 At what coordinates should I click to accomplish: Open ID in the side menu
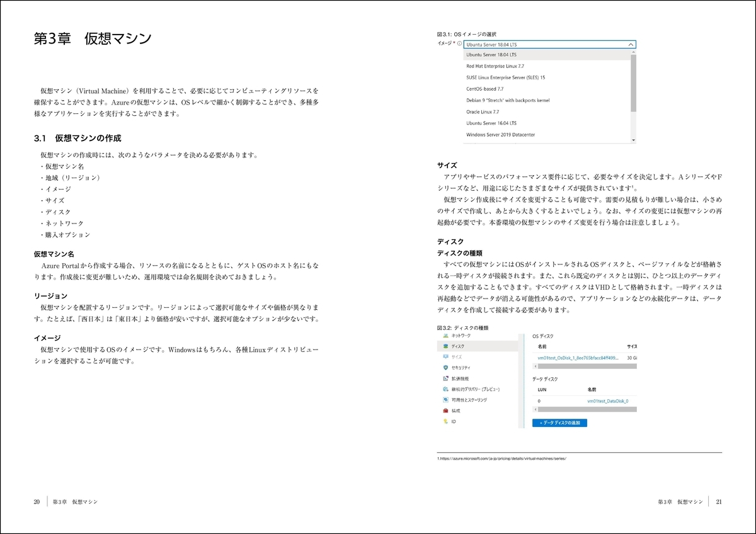(454, 421)
